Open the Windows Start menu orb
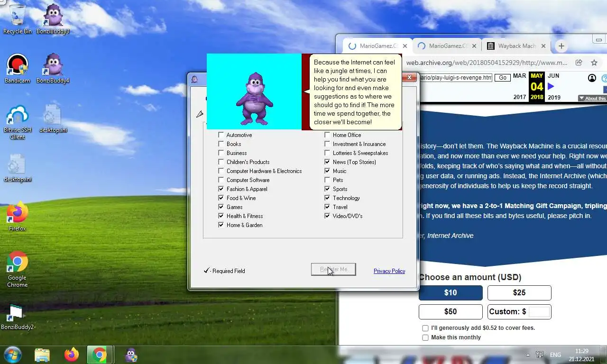This screenshot has height=364, width=607. [x=13, y=355]
